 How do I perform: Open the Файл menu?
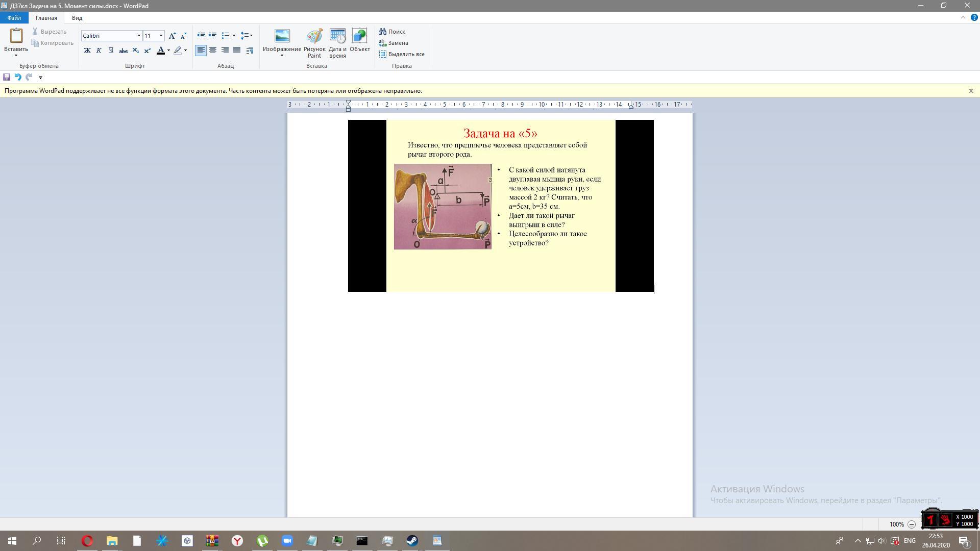[x=14, y=18]
